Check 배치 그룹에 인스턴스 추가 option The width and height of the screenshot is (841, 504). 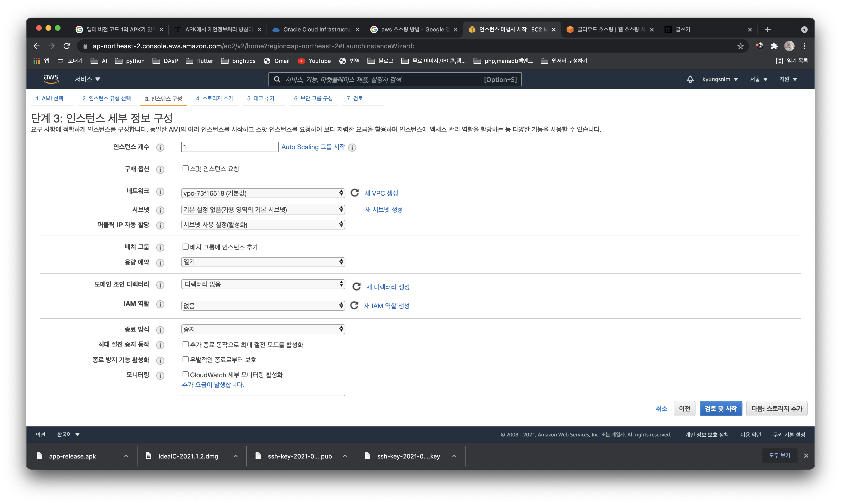[185, 247]
